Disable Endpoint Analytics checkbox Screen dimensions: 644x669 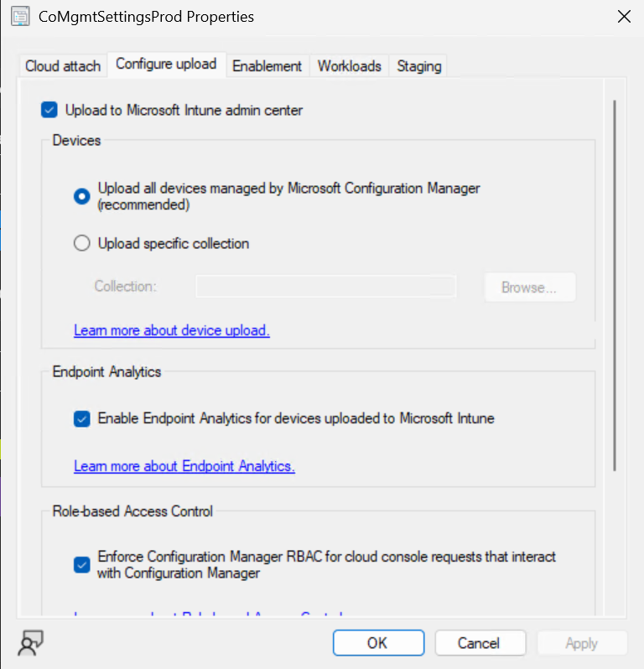(82, 418)
